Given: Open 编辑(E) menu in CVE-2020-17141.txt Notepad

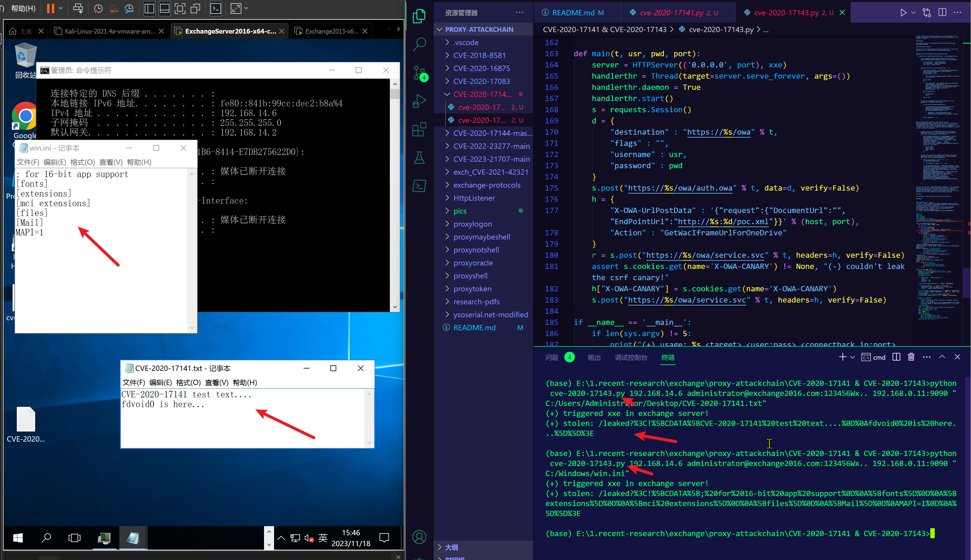Looking at the screenshot, I should (x=160, y=383).
